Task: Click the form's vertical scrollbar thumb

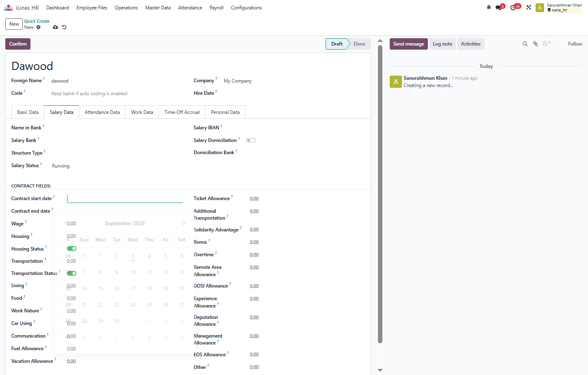Action: pos(380,194)
